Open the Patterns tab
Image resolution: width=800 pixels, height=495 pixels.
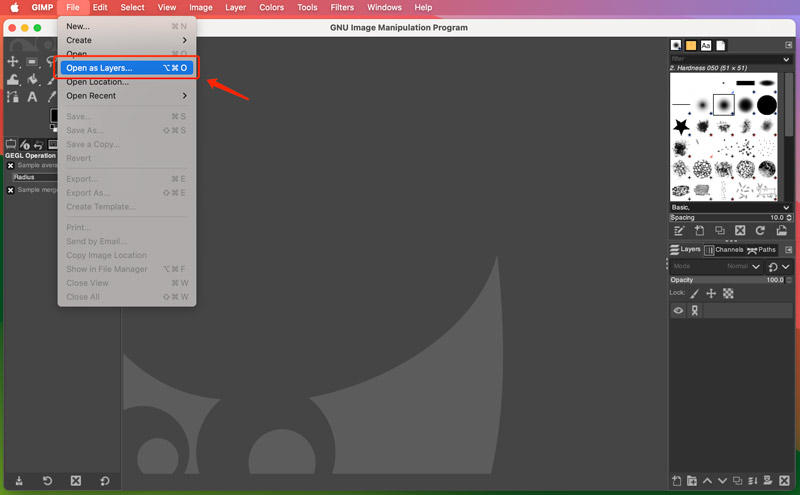pyautogui.click(x=691, y=45)
